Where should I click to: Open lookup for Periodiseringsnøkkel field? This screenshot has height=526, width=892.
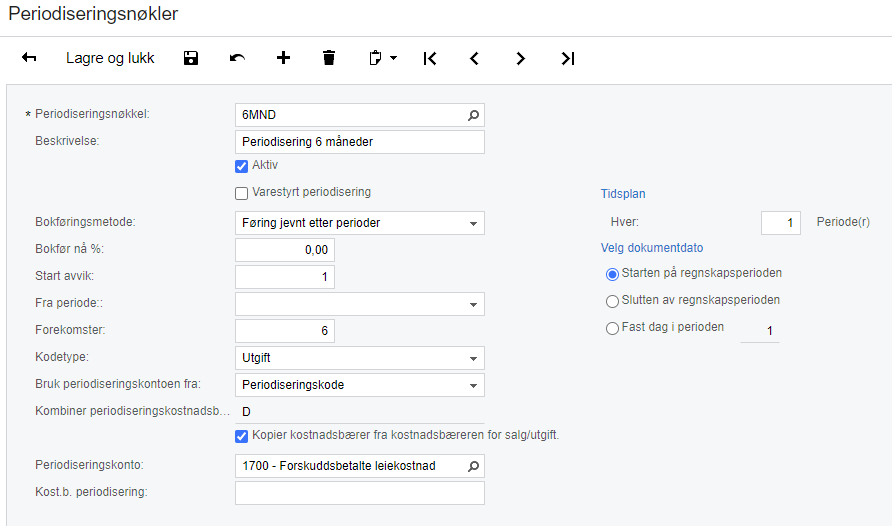point(473,115)
